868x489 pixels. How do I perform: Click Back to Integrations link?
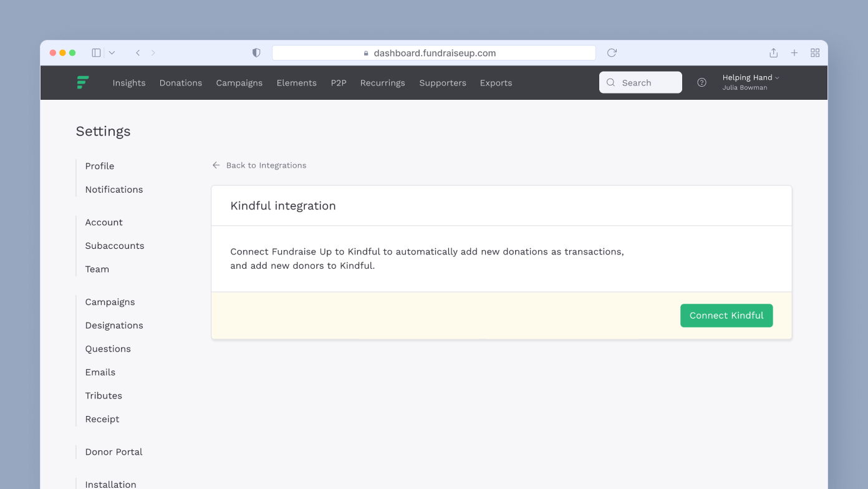point(259,165)
